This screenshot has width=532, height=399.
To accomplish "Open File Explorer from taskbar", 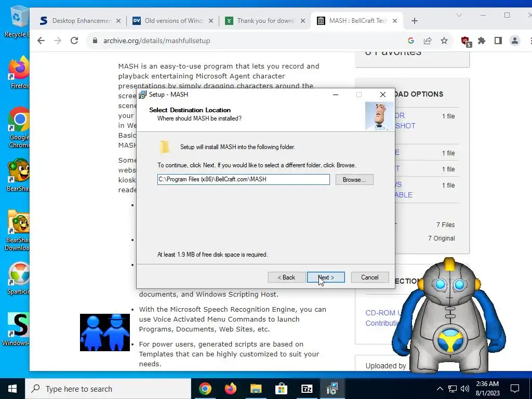I will (x=256, y=389).
